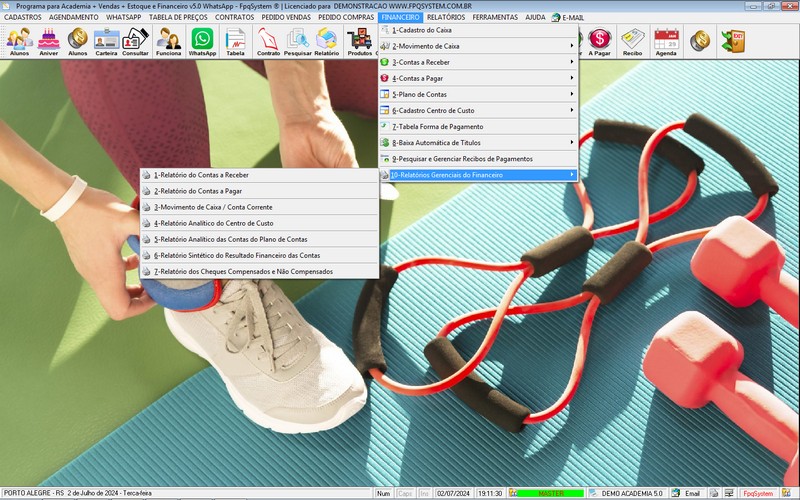Viewport: 800px width, 500px height.
Task: Open the Produtos forklift icon
Action: click(x=360, y=41)
